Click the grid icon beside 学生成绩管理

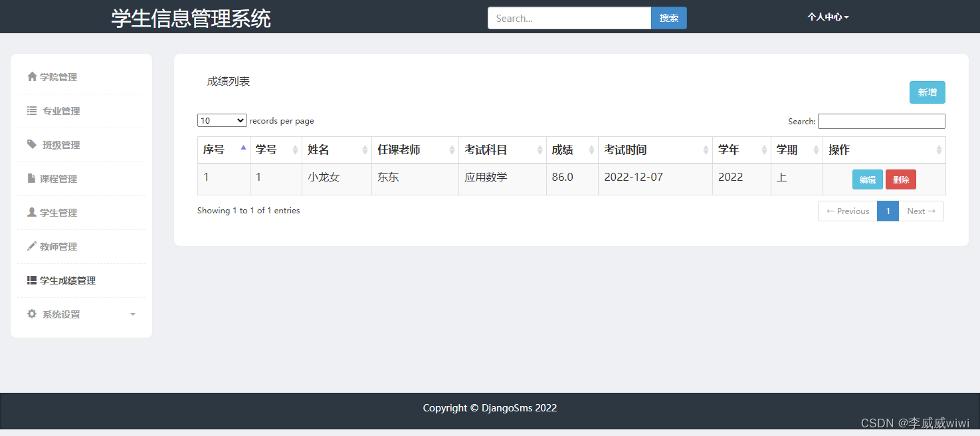click(32, 280)
